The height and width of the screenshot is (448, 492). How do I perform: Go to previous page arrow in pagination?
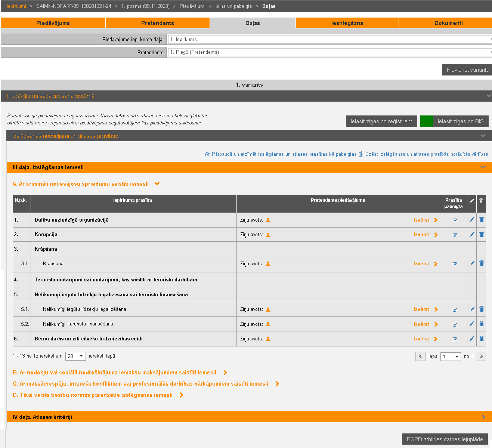[x=420, y=356]
